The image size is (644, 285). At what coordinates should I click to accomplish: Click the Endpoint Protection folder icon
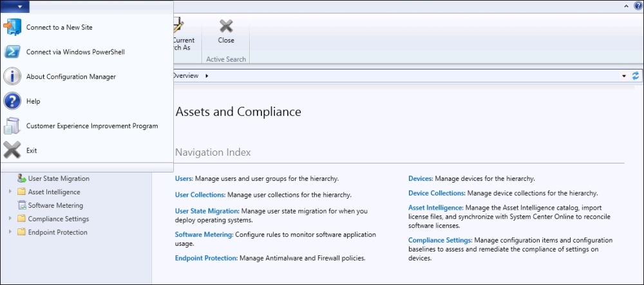point(21,232)
